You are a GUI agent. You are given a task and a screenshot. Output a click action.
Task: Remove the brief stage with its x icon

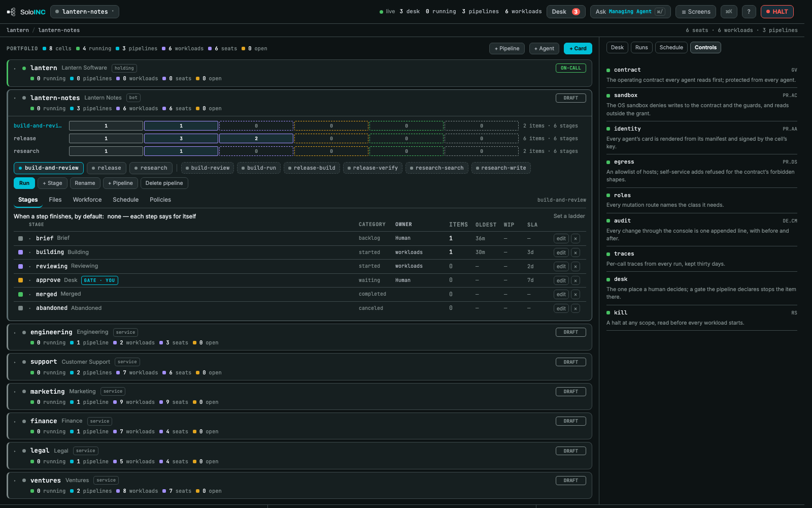coord(576,238)
